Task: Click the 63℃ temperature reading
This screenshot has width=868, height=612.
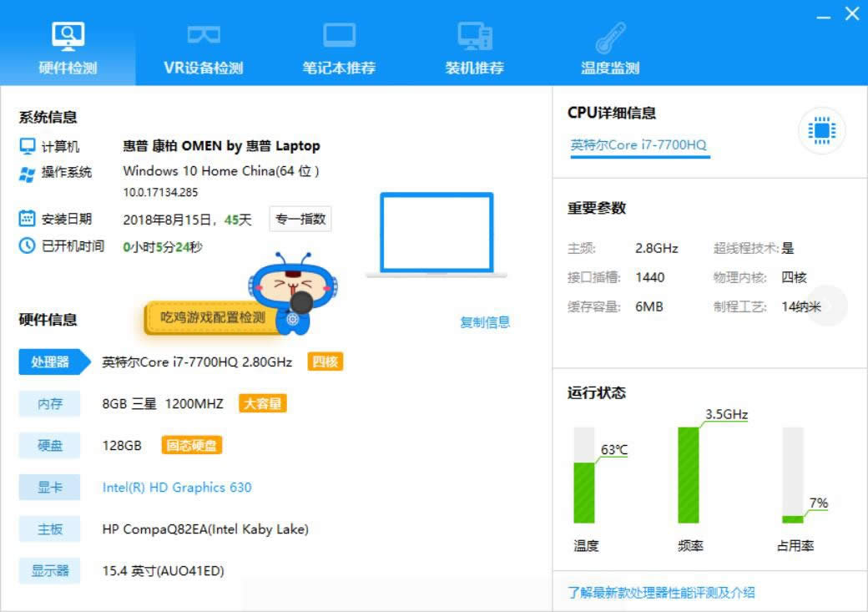Action: (614, 450)
